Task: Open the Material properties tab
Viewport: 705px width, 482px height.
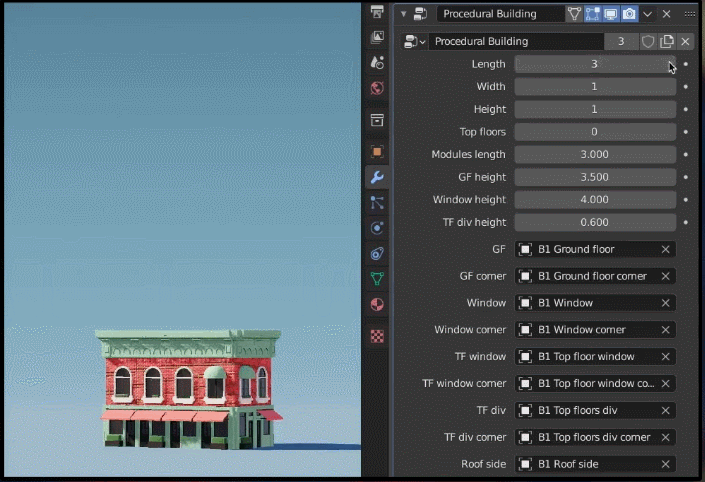Action: [377, 304]
